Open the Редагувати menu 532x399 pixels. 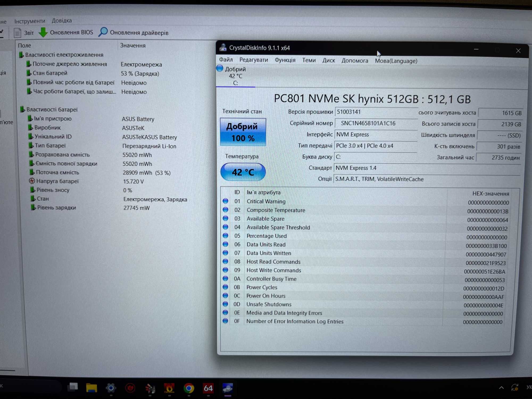pos(253,60)
